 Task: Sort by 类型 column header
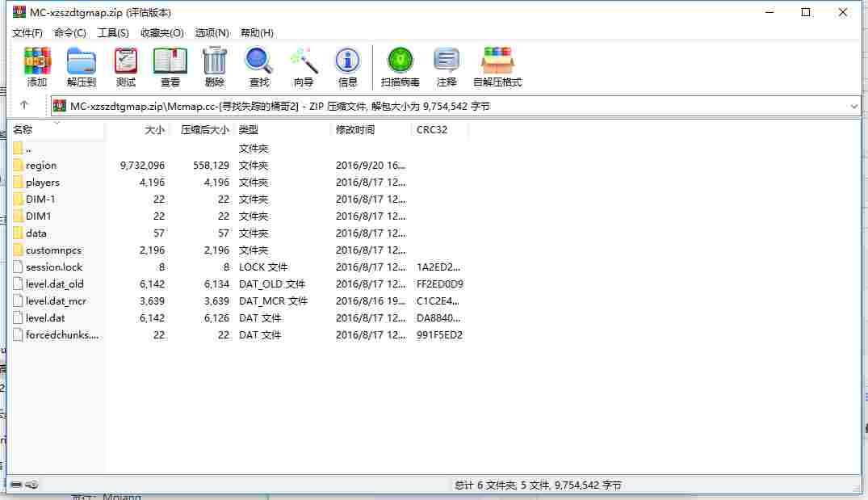click(x=249, y=129)
